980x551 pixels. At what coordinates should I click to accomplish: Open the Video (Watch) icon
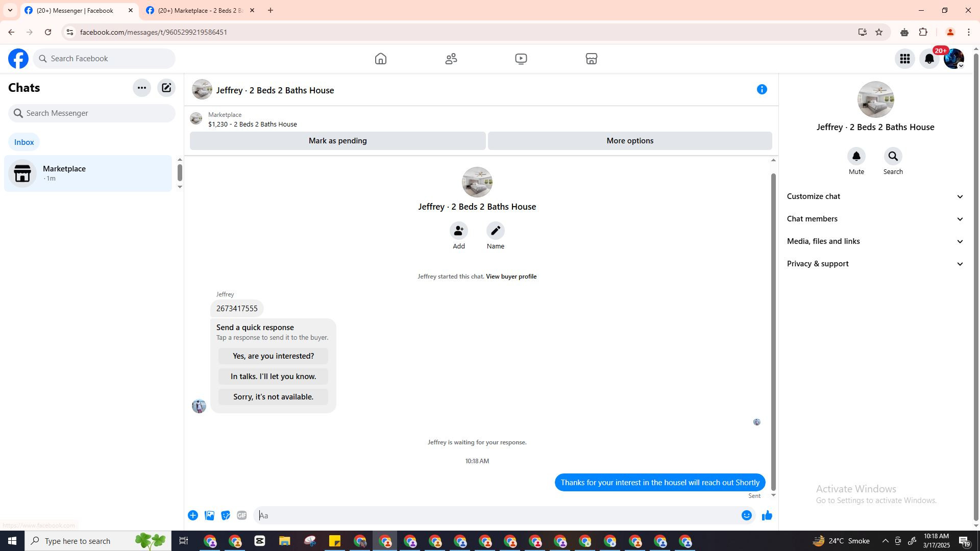(521, 59)
